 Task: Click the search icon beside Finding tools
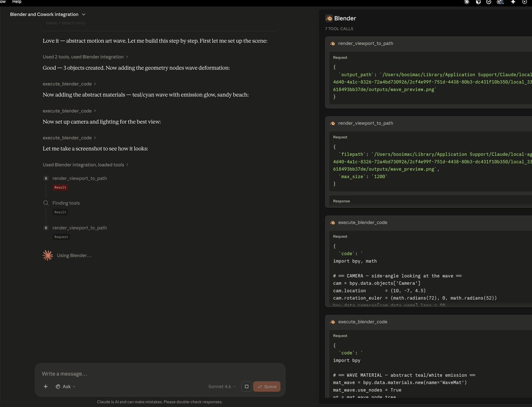[x=46, y=203]
